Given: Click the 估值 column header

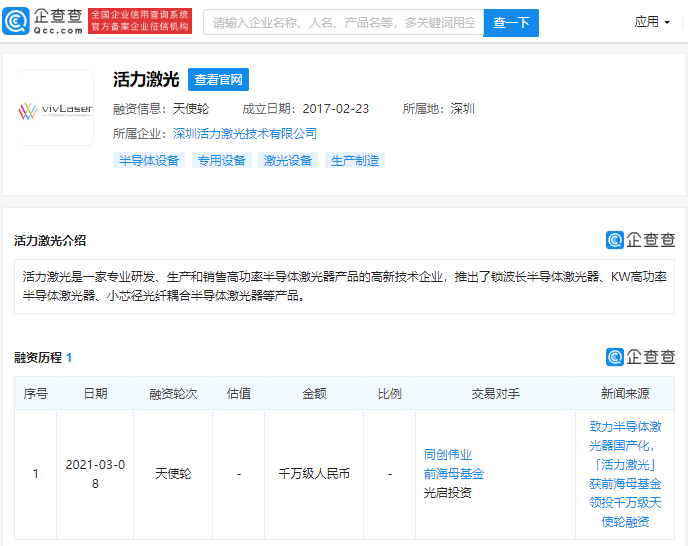Looking at the screenshot, I should coord(239,394).
